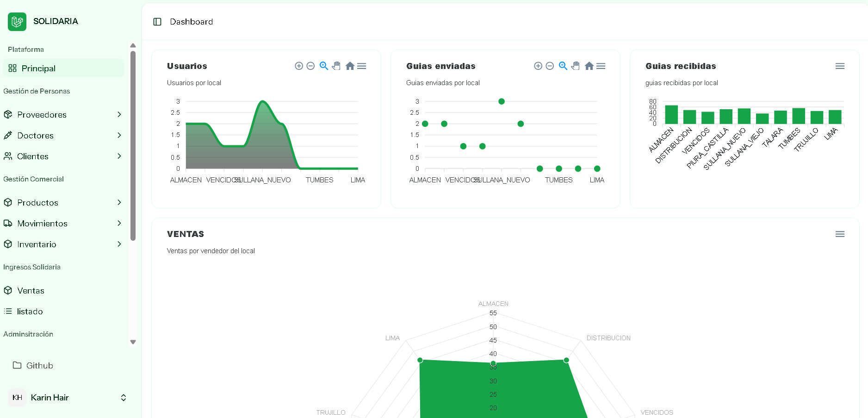The width and height of the screenshot is (868, 418).
Task: Toggle the sidebar panel icon
Action: [x=157, y=22]
